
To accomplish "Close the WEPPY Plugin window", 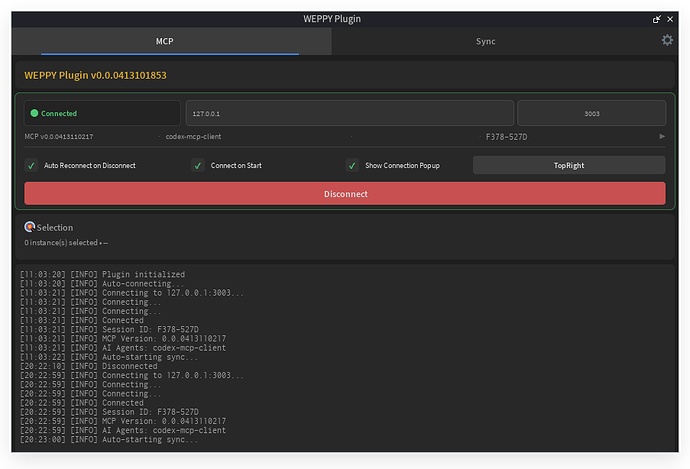I will click(x=670, y=19).
